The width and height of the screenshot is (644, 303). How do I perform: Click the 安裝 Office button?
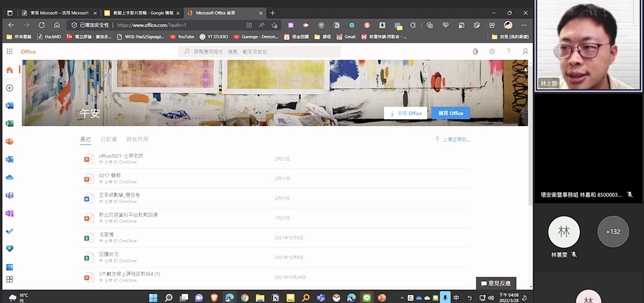(x=405, y=113)
